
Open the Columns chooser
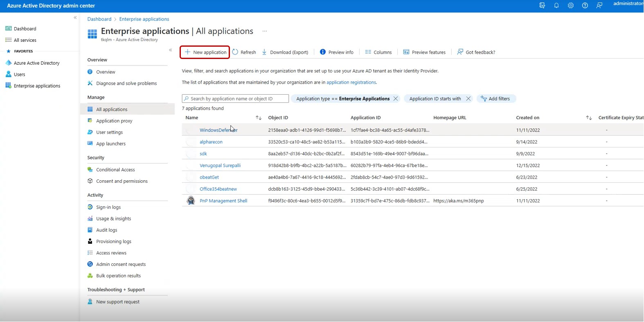(378, 52)
